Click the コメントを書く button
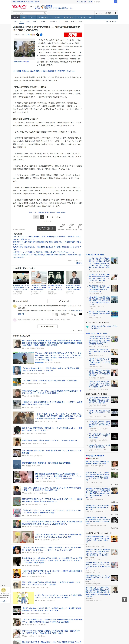Image resolution: width=129 pixels, height=644 pixels. pyautogui.click(x=65, y=301)
